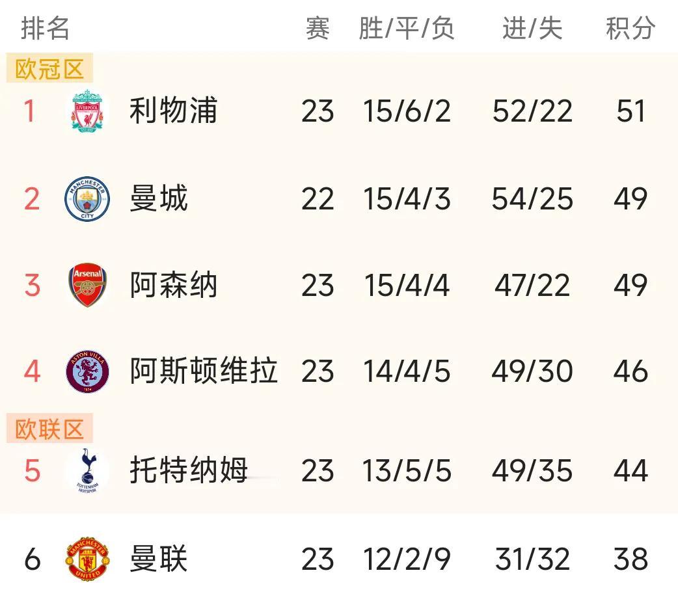Click Manchester United's 31/32 goals value
678x616 pixels.
532,559
